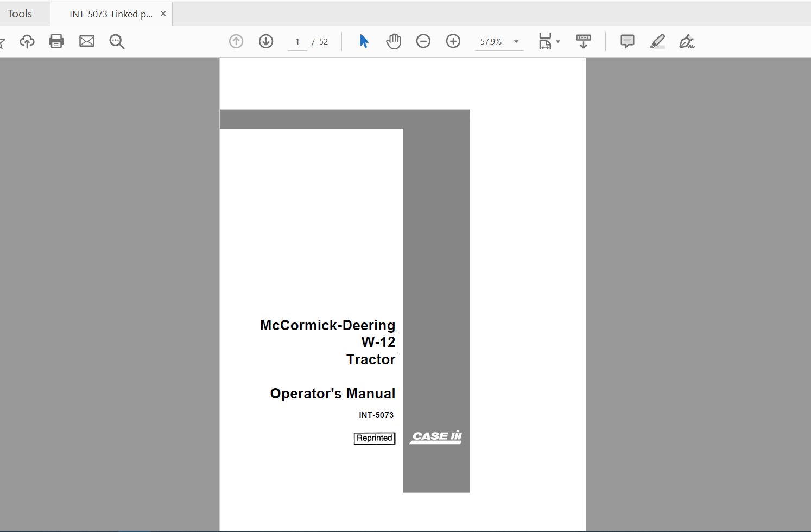This screenshot has height=532, width=811.
Task: Upload file with the cloud icon
Action: [x=27, y=41]
